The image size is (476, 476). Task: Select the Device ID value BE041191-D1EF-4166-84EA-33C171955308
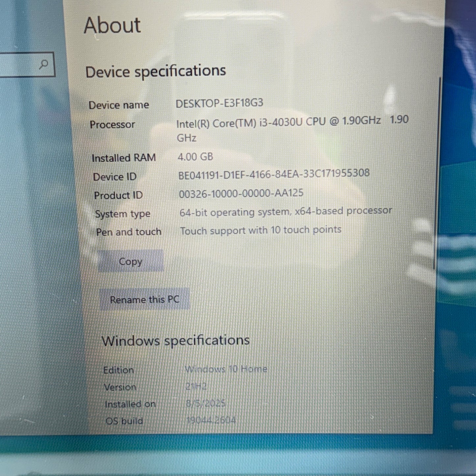pyautogui.click(x=274, y=174)
